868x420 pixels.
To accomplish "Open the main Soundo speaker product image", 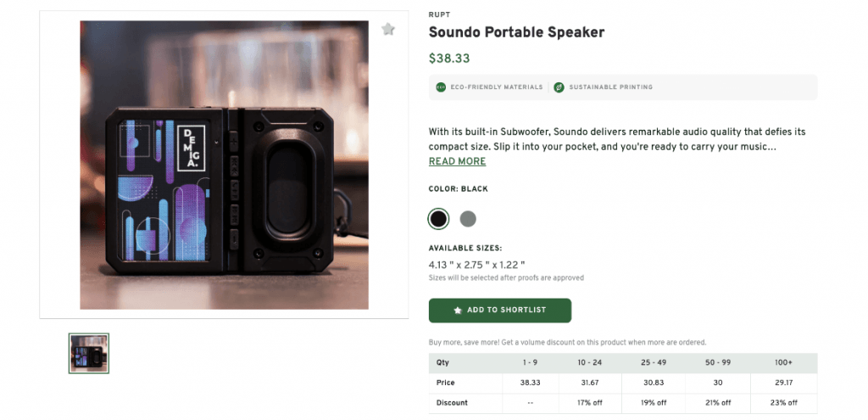I will click(x=224, y=165).
